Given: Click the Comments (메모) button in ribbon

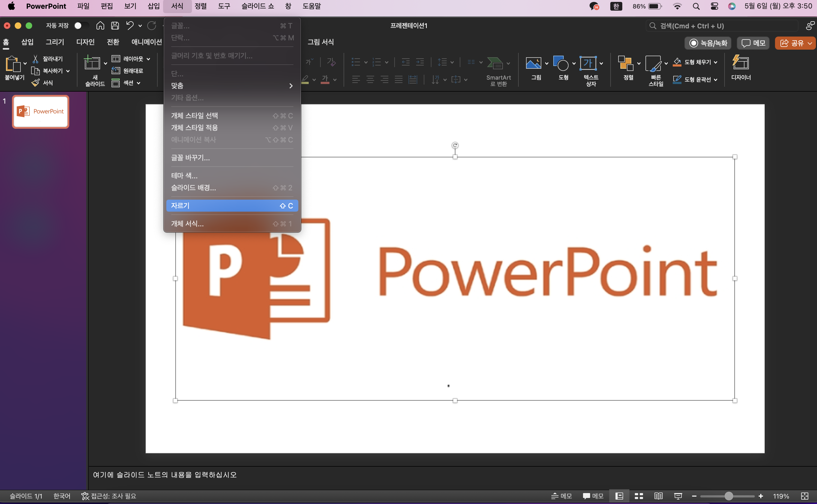Looking at the screenshot, I should click(x=753, y=43).
